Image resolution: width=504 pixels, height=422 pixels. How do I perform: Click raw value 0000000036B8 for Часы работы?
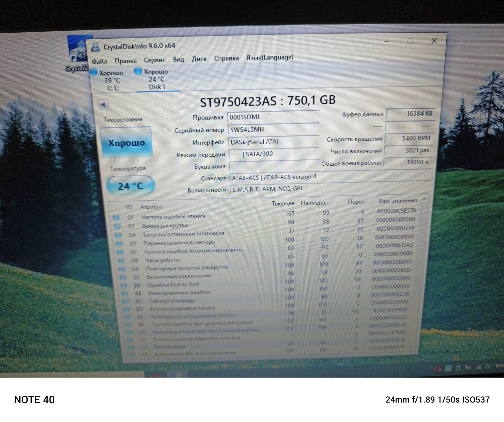click(393, 254)
